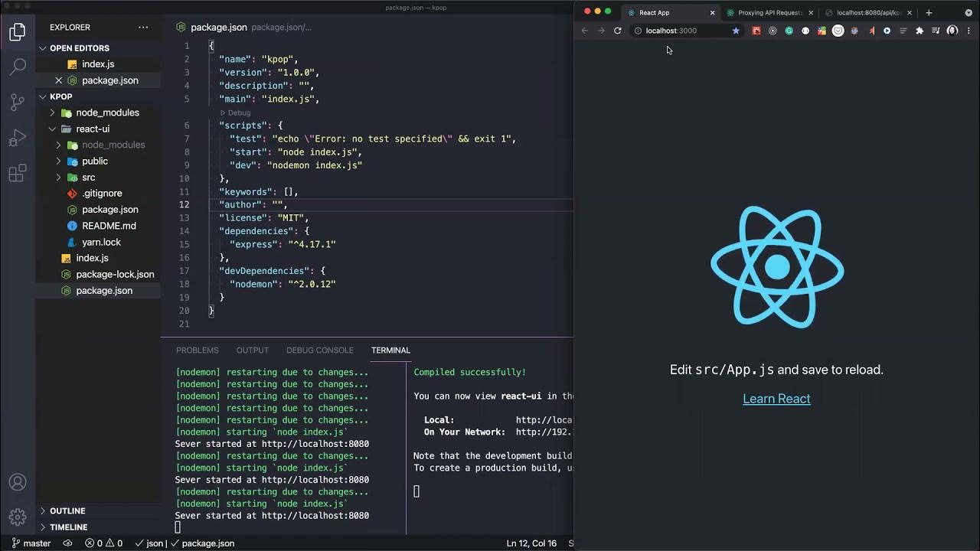Image resolution: width=980 pixels, height=551 pixels.
Task: Open the Accounts menu in activity bar
Action: [x=17, y=482]
